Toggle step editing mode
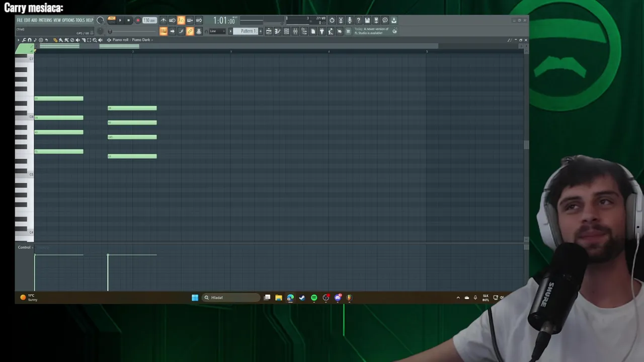The height and width of the screenshot is (362, 644). [x=181, y=31]
